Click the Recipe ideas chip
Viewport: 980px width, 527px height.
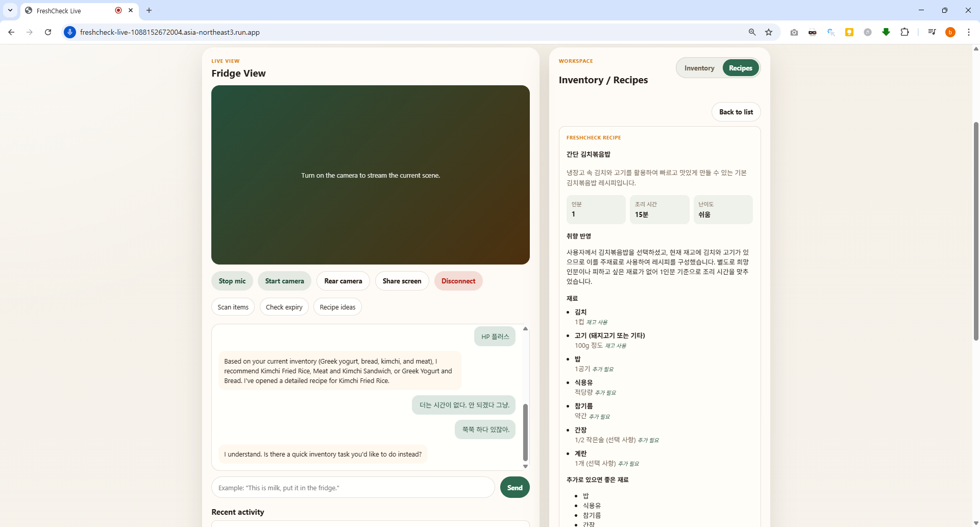tap(337, 307)
